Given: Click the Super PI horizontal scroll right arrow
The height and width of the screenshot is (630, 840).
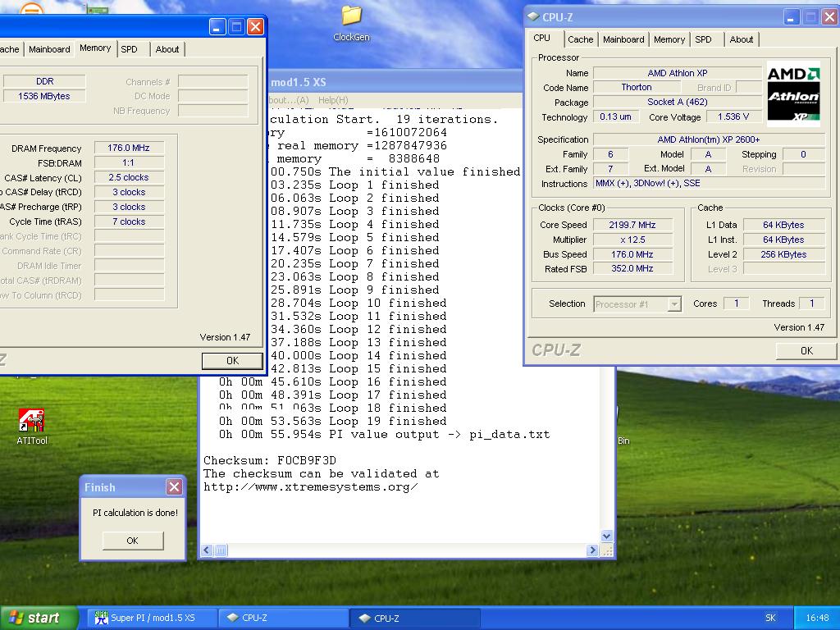Looking at the screenshot, I should coord(592,550).
